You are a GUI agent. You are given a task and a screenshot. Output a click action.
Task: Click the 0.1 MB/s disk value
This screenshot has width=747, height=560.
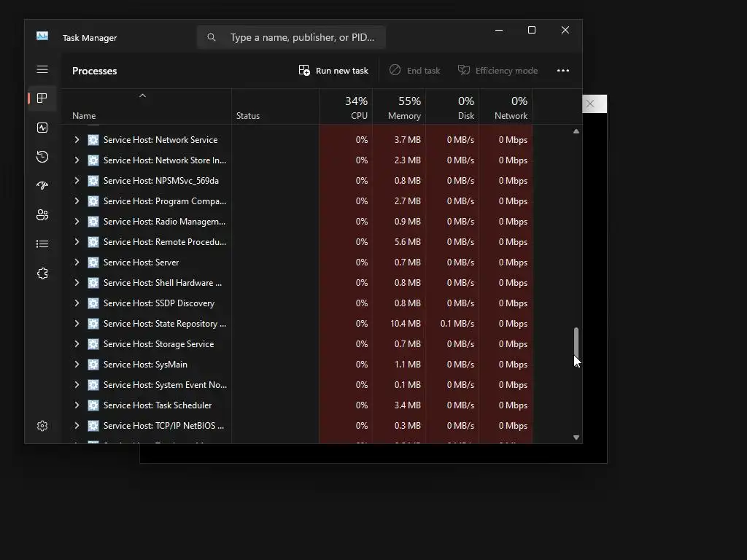(x=457, y=323)
